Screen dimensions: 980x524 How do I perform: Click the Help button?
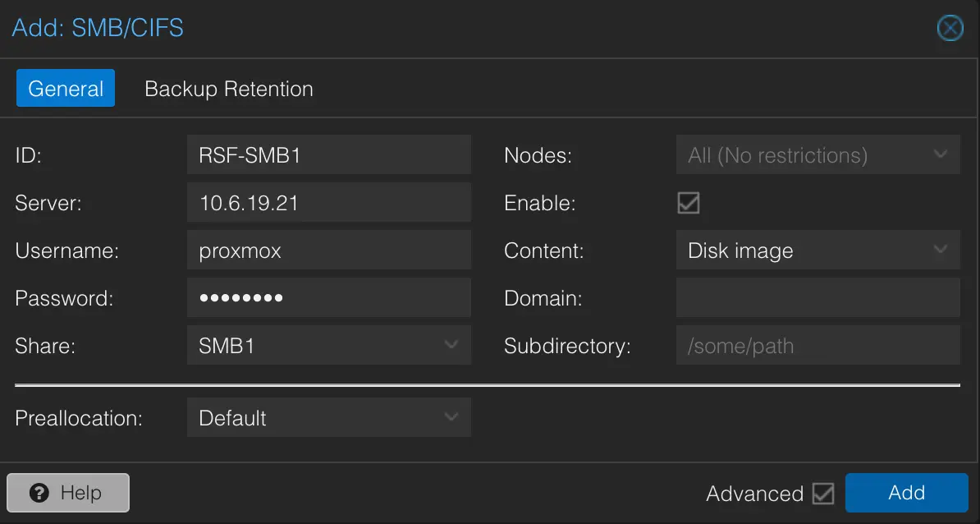pyautogui.click(x=67, y=493)
